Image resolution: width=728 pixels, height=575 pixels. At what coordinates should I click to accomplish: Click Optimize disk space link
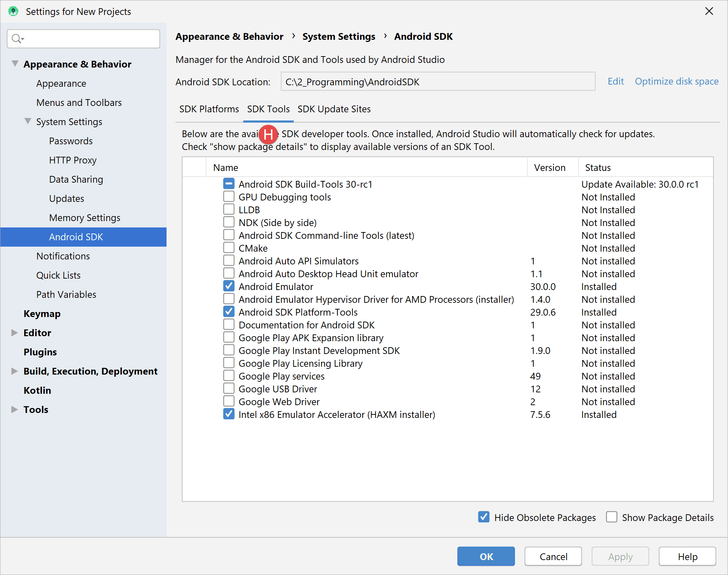[677, 81]
